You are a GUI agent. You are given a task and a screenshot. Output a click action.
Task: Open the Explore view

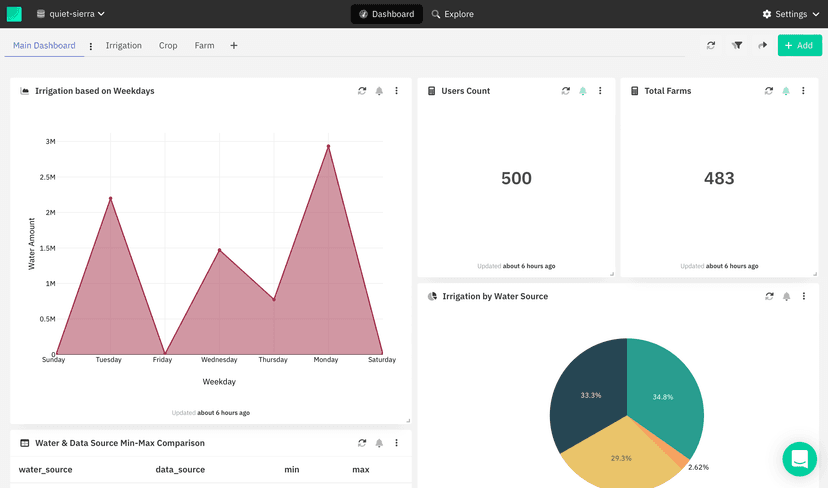[453, 14]
